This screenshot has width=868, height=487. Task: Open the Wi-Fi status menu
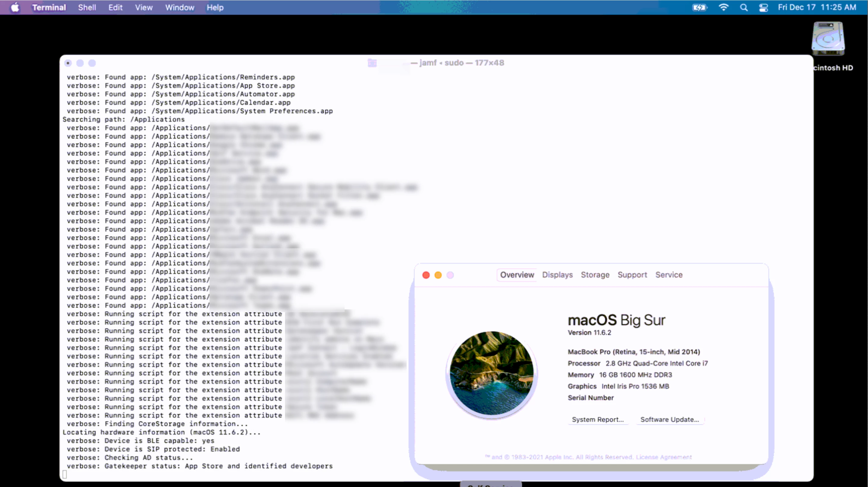click(724, 8)
